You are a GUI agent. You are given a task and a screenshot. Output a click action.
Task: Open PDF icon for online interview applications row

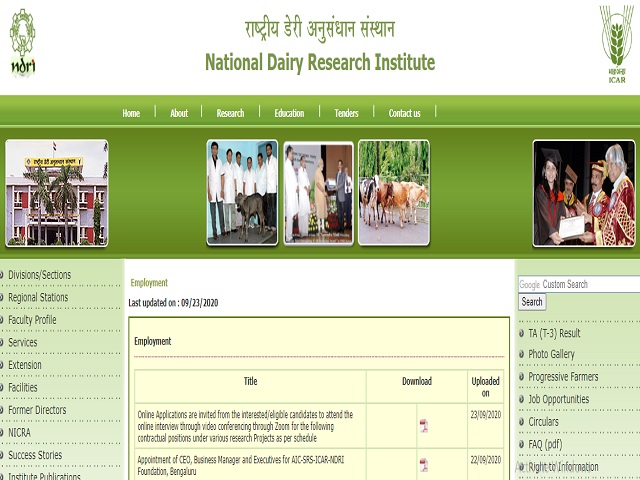coord(424,426)
